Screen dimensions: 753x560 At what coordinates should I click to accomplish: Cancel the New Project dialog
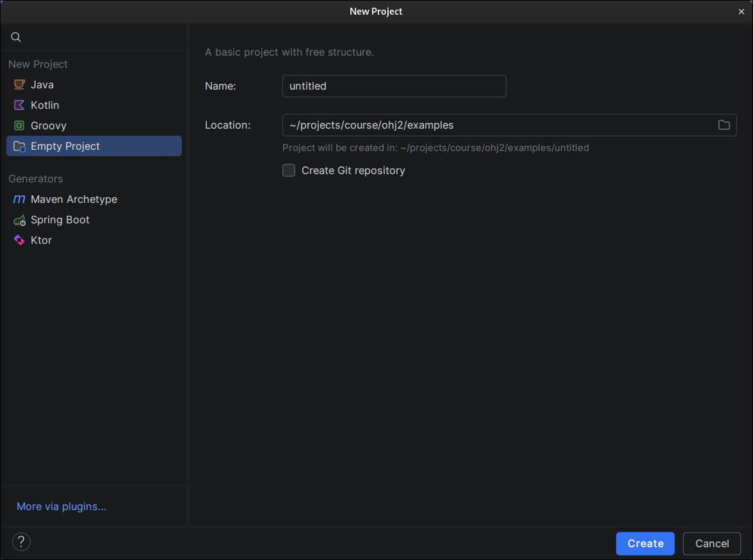pyautogui.click(x=711, y=543)
